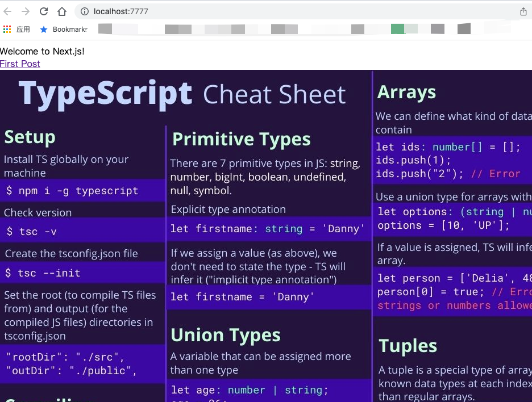Click 'Create the tsconfig.json file' text
This screenshot has width=532, height=402.
click(71, 254)
